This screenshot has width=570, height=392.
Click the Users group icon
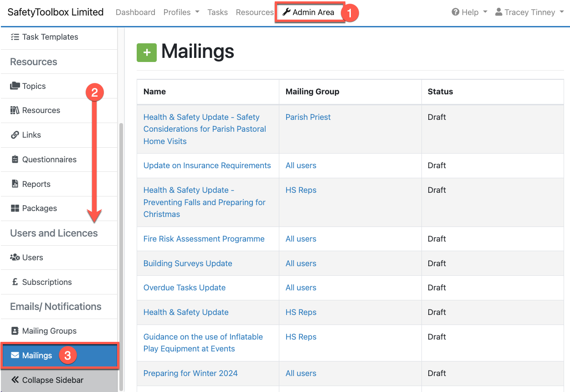(15, 258)
